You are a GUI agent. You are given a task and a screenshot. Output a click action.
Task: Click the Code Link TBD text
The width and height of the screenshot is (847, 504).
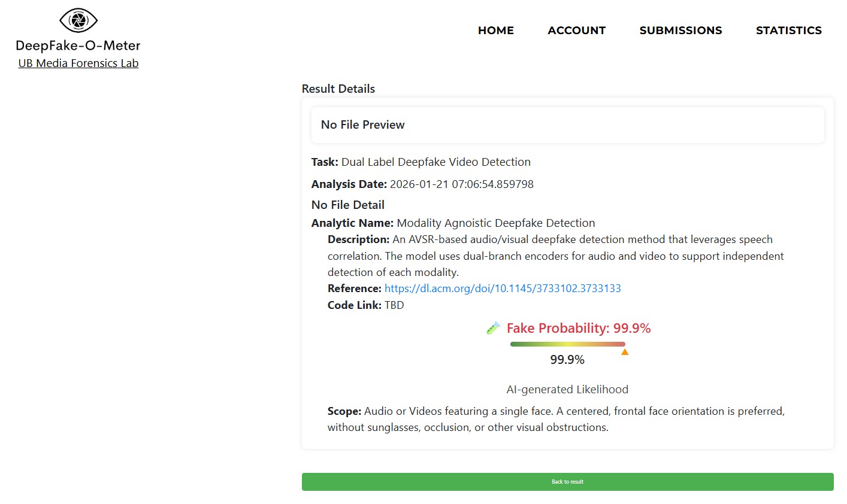(394, 305)
